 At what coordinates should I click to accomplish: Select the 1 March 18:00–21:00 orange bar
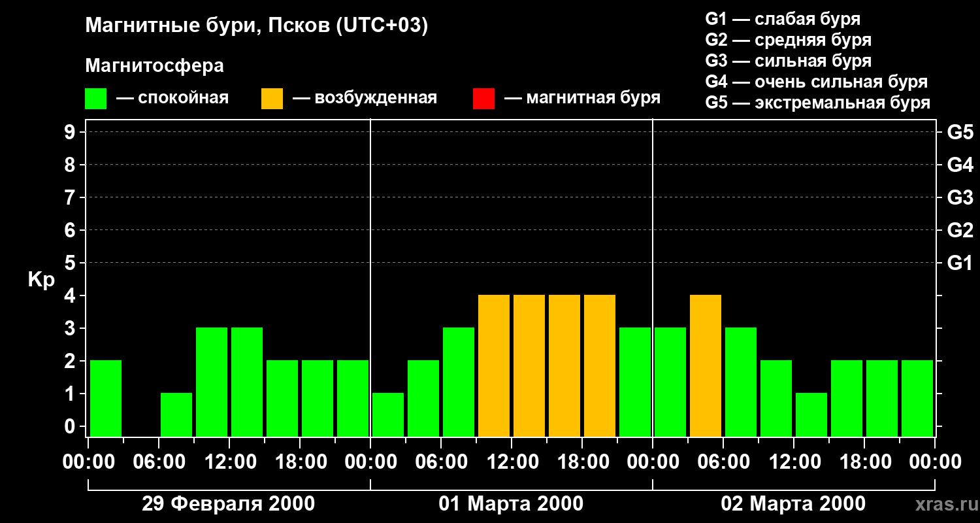click(x=600, y=365)
